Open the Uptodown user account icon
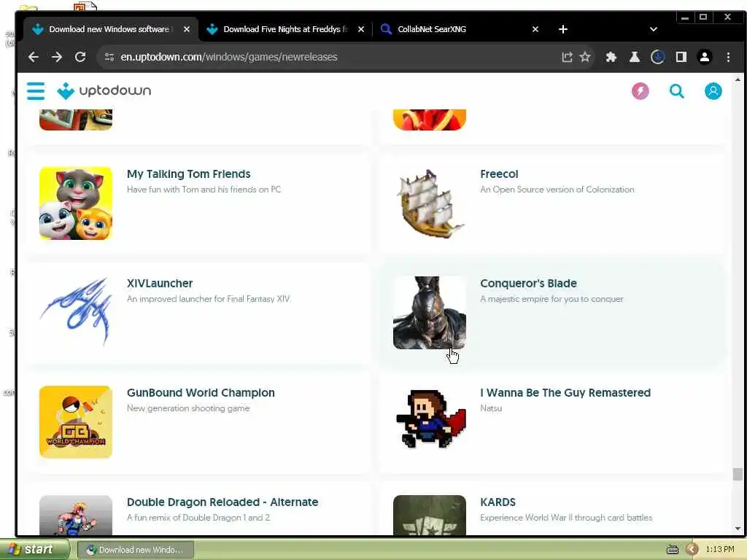 [x=713, y=91]
